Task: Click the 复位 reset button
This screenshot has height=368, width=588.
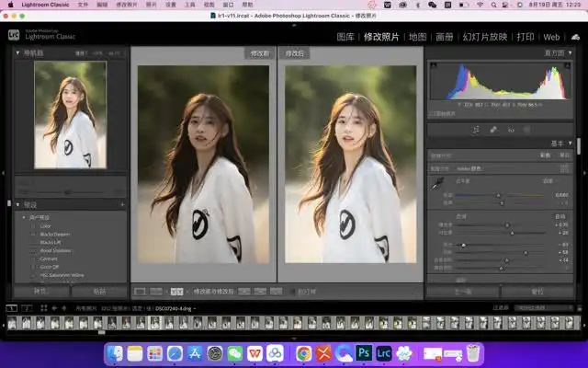Action: [537, 291]
